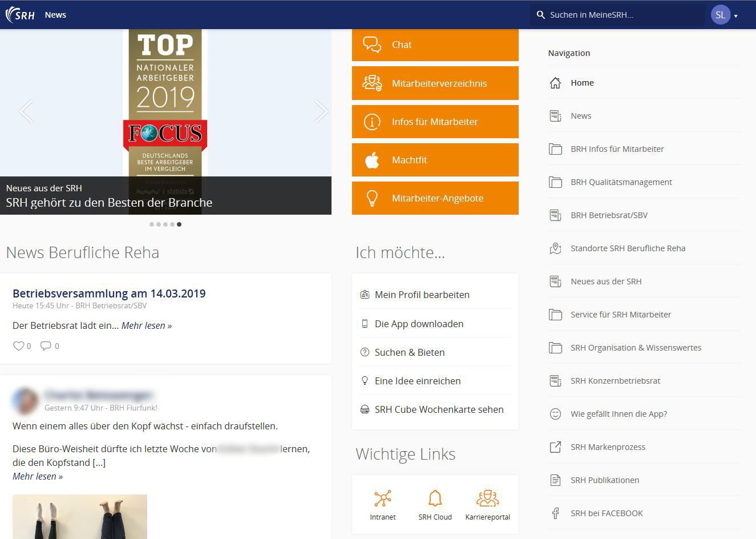Image resolution: width=756 pixels, height=539 pixels.
Task: Open 'SRH bei FACEBOOK' link
Action: (x=644, y=513)
